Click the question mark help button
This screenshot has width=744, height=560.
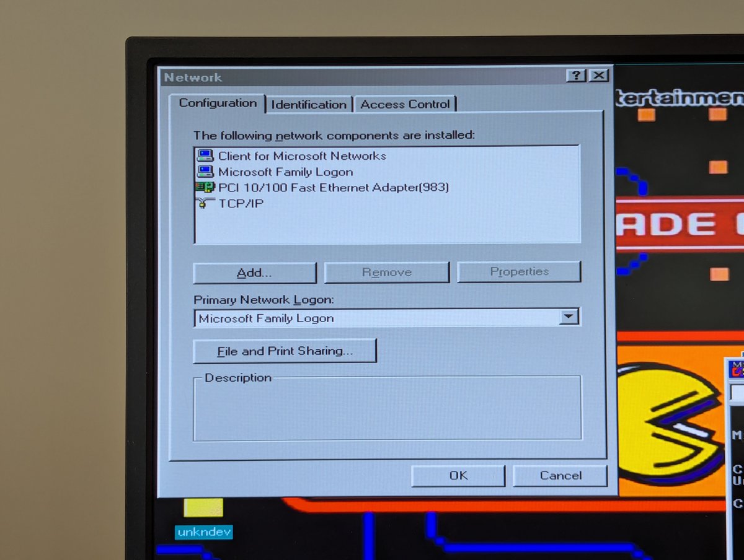[x=576, y=76]
